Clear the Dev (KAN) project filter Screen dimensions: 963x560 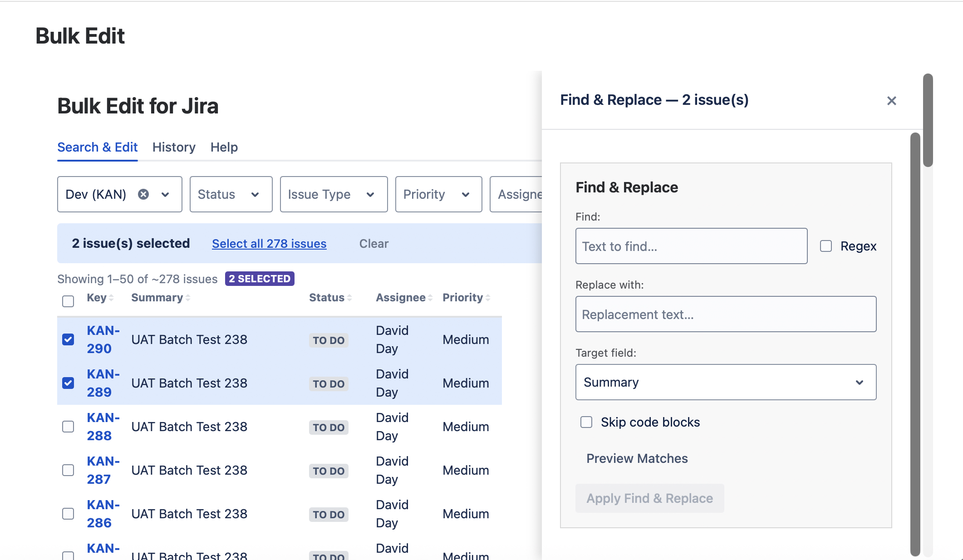pyautogui.click(x=143, y=194)
